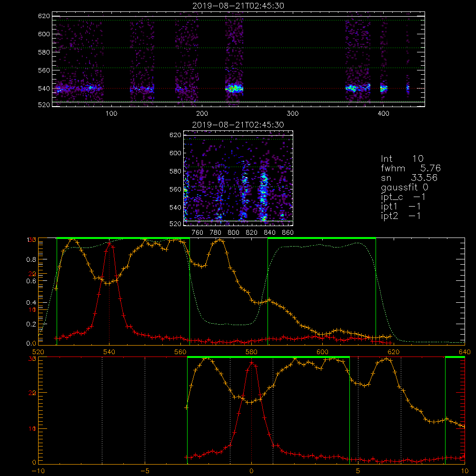Click the orange 640 x-axis label

(465, 352)
